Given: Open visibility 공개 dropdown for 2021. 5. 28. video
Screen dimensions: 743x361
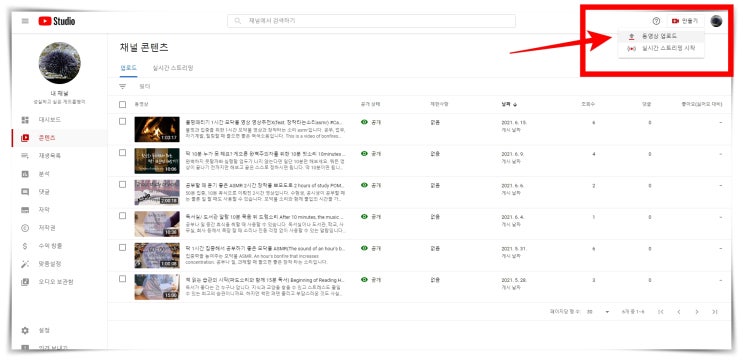Looking at the screenshot, I should pos(371,280).
